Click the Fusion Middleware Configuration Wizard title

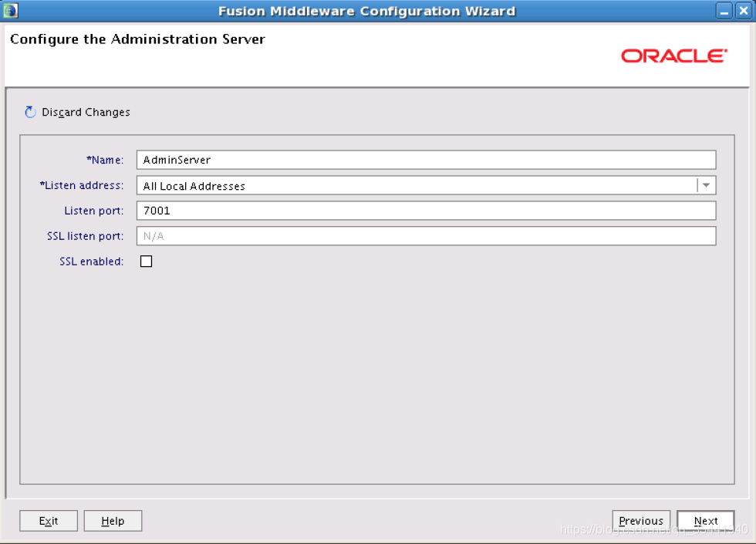367,11
